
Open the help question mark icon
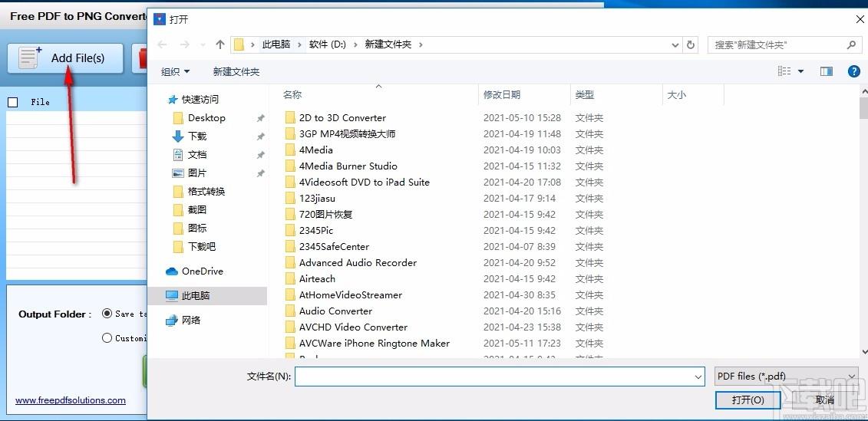(x=853, y=71)
